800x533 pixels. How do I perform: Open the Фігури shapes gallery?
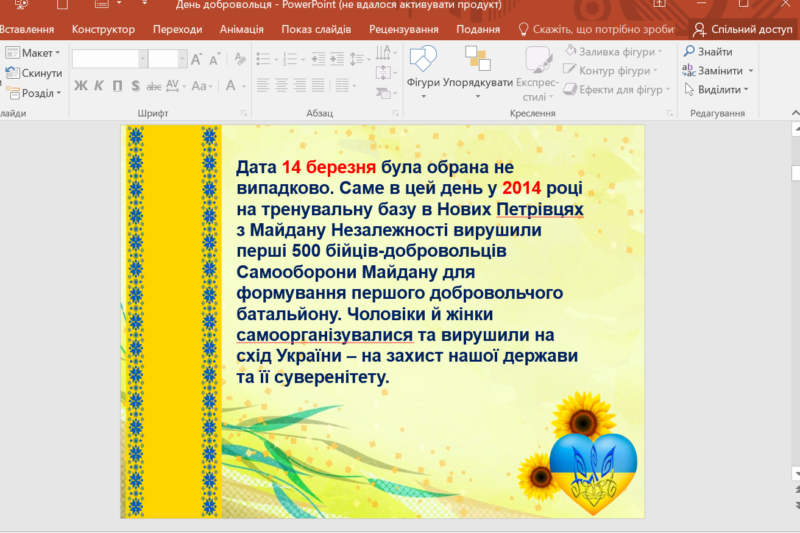pyautogui.click(x=423, y=60)
